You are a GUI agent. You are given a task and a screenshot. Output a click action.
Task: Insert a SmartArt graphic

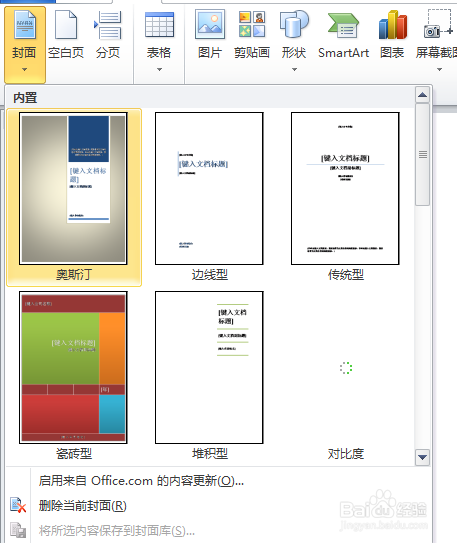343,35
